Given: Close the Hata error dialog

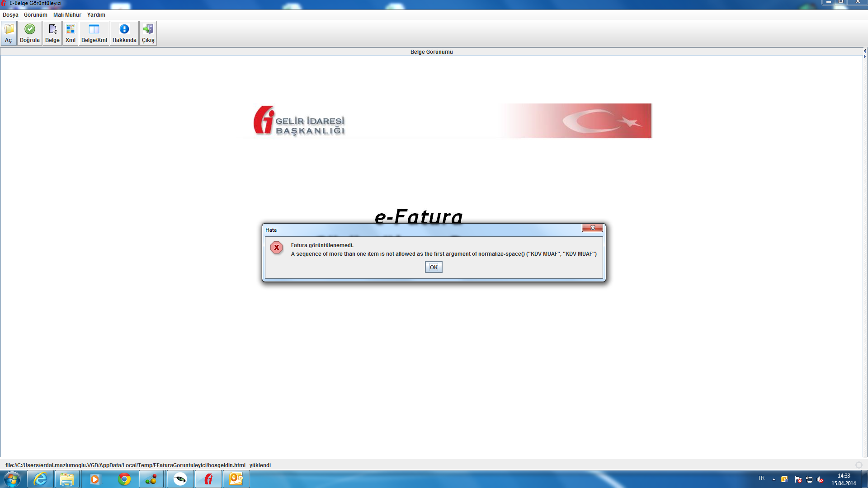Looking at the screenshot, I should 592,228.
